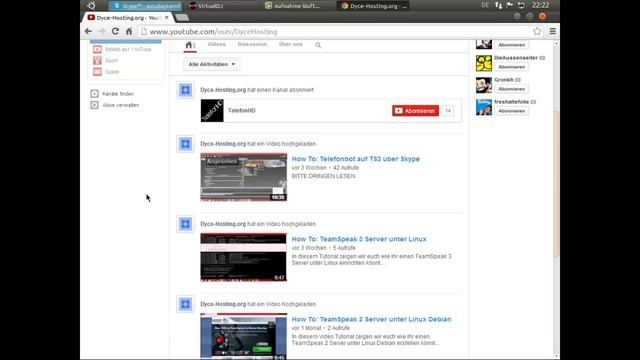Open the network indicator in system tray
This screenshot has width=640, height=360.
pyautogui.click(x=498, y=5)
